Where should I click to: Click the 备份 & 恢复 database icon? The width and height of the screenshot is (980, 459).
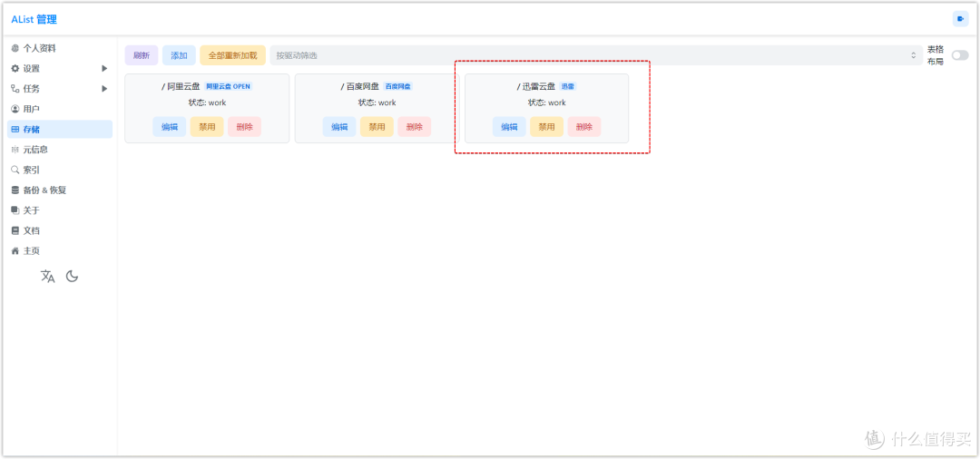click(x=15, y=190)
